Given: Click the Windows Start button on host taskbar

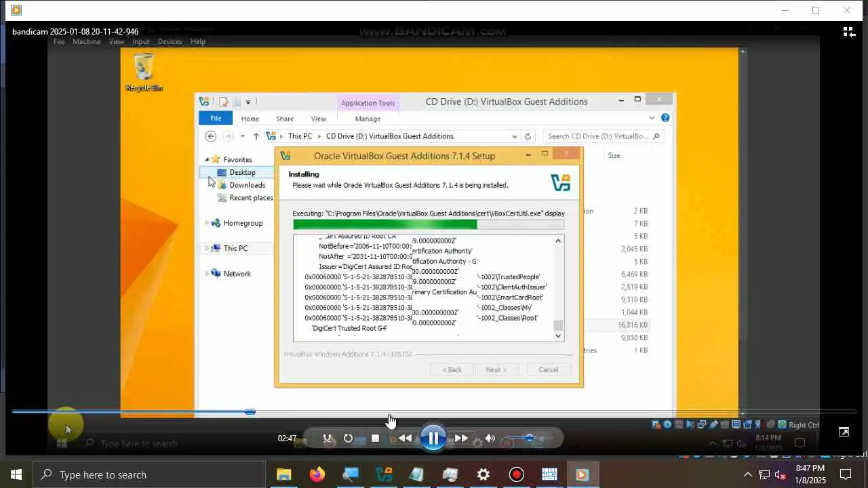Looking at the screenshot, I should 16,474.
